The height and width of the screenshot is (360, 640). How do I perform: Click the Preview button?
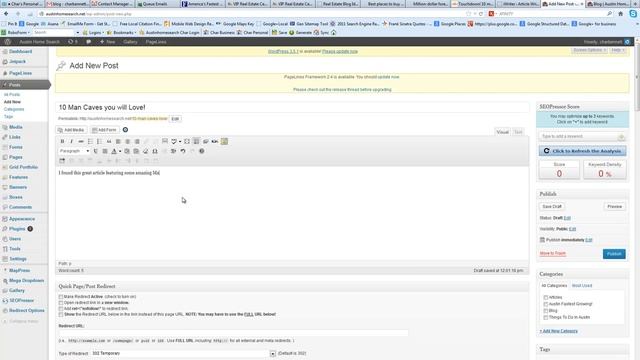point(614,207)
